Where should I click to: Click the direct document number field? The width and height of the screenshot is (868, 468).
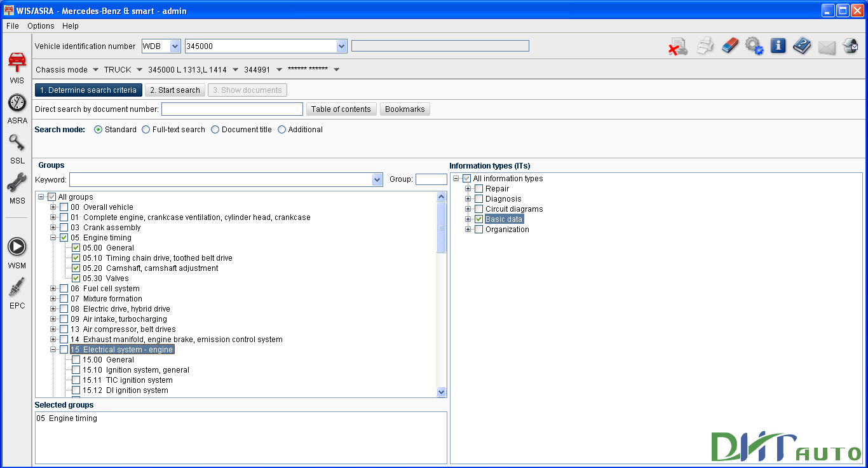(232, 109)
